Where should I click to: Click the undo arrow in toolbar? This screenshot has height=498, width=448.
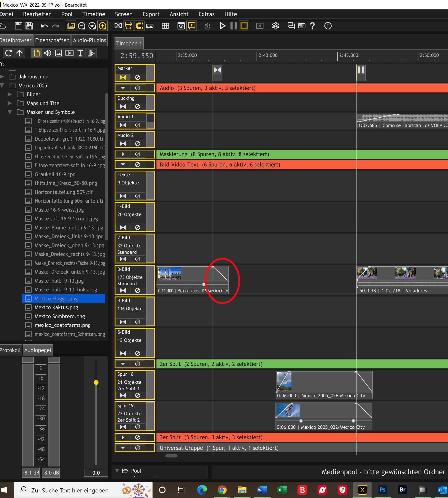click(x=44, y=26)
